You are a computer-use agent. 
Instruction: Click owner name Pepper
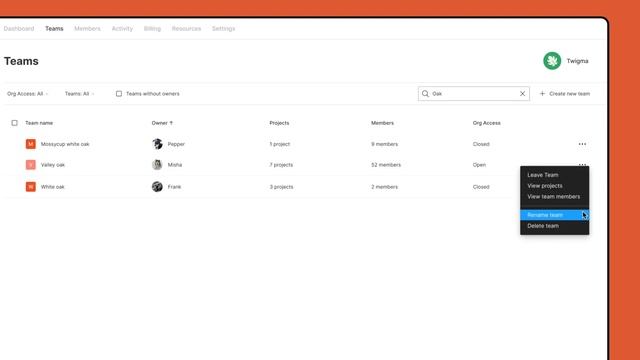click(176, 144)
